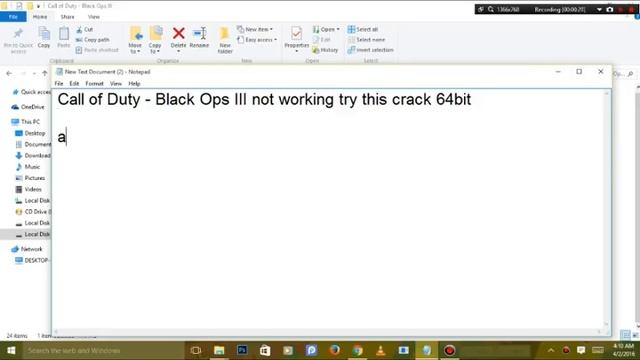Click Select all in the ribbon
Viewport: 640px width, 360px height.
click(363, 29)
